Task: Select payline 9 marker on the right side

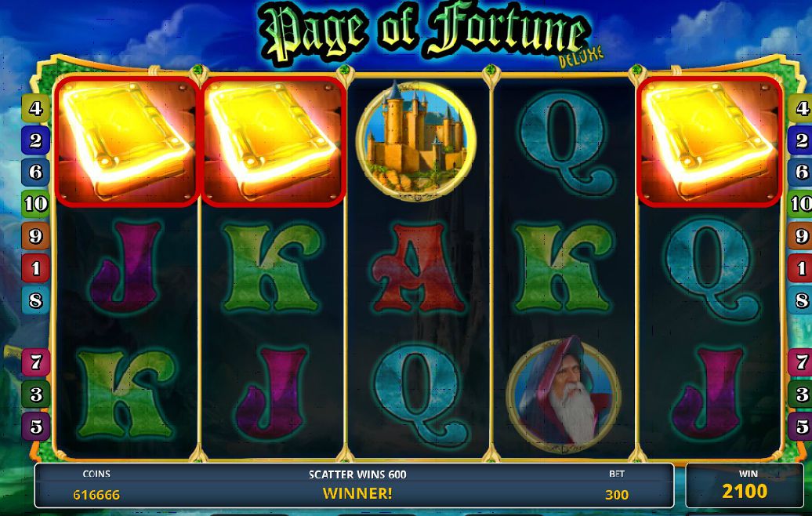Action: pos(800,236)
